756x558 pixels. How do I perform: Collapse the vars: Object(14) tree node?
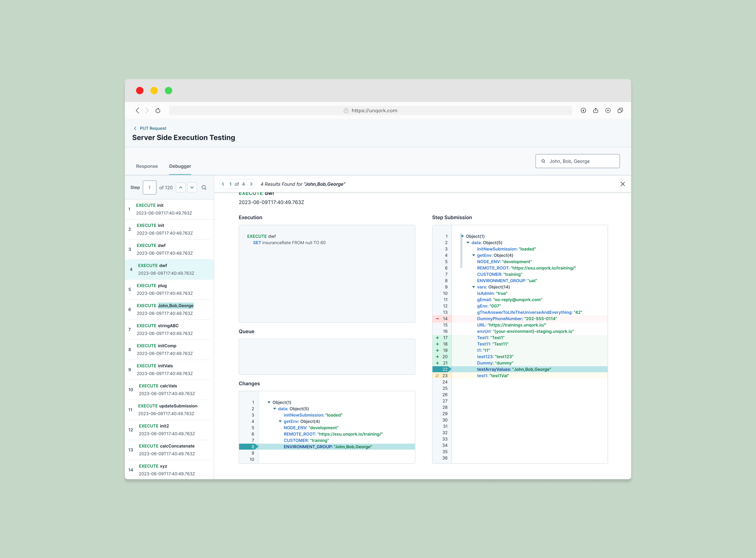(x=474, y=287)
